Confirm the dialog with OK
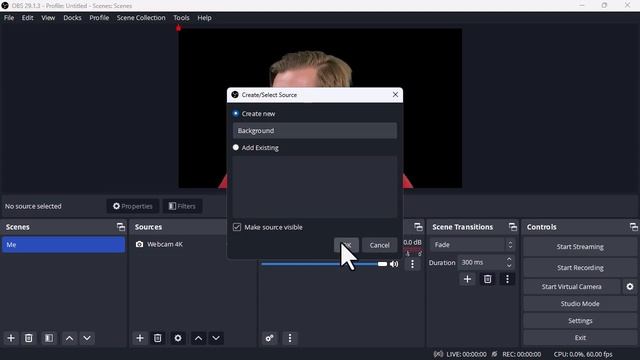This screenshot has height=360, width=640. tap(346, 245)
